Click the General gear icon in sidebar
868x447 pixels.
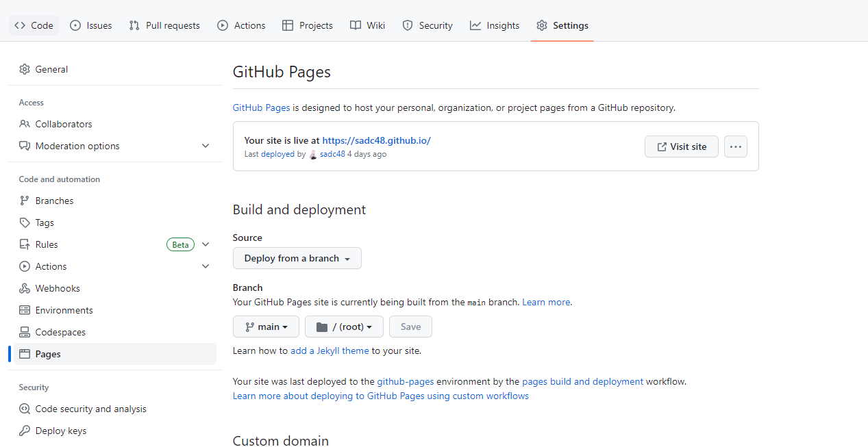[25, 69]
